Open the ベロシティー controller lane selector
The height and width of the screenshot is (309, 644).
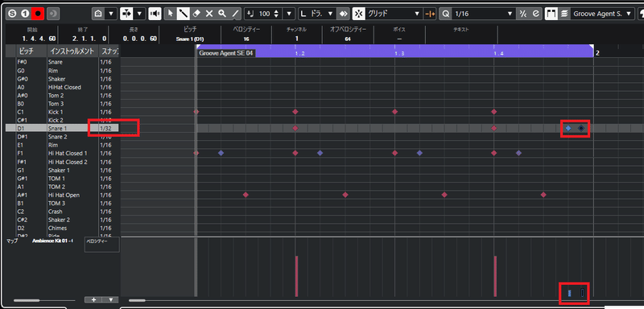pos(102,244)
